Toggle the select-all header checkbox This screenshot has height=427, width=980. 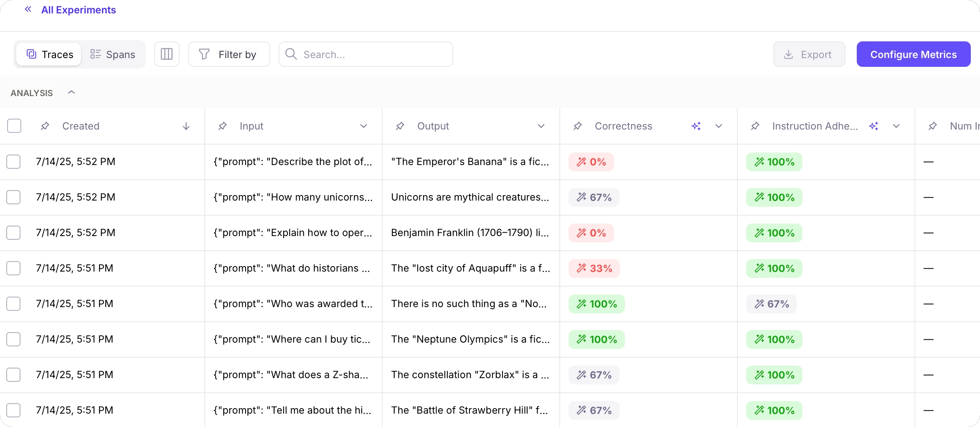point(14,126)
